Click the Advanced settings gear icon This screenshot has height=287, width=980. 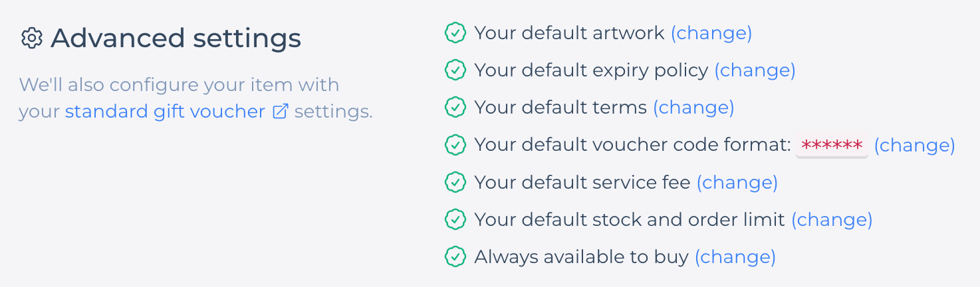(31, 39)
